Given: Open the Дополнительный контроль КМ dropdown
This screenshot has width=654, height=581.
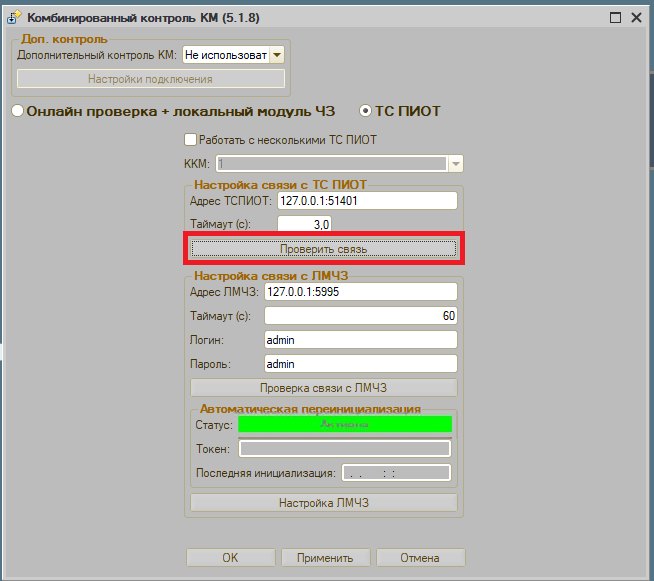Looking at the screenshot, I should (x=277, y=55).
